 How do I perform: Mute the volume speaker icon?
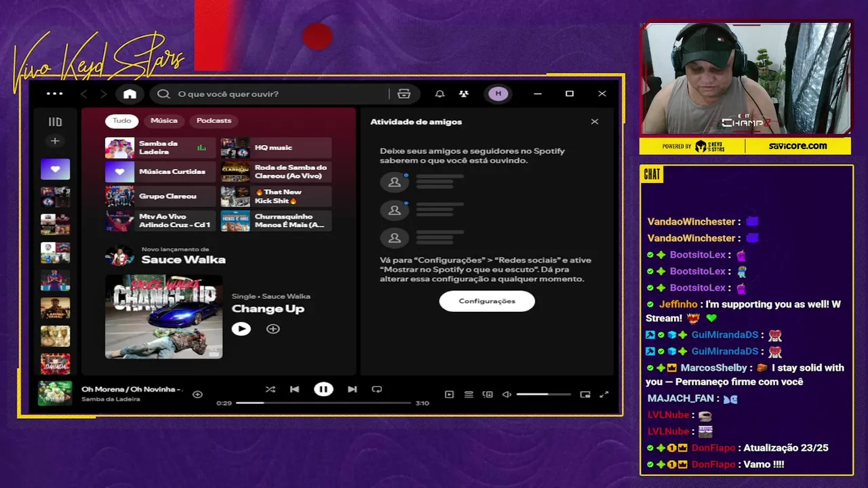click(x=507, y=394)
